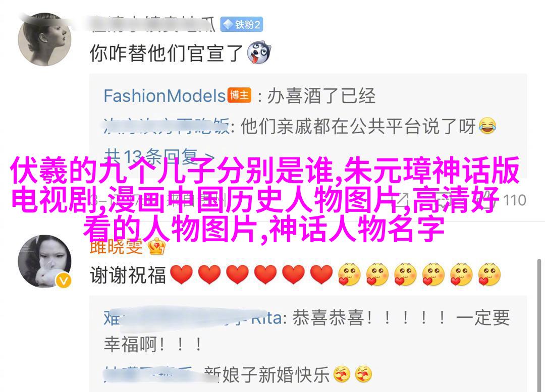Tap the first red heart emoji
Image resolution: width=545 pixels, height=392 pixels.
[x=182, y=274]
